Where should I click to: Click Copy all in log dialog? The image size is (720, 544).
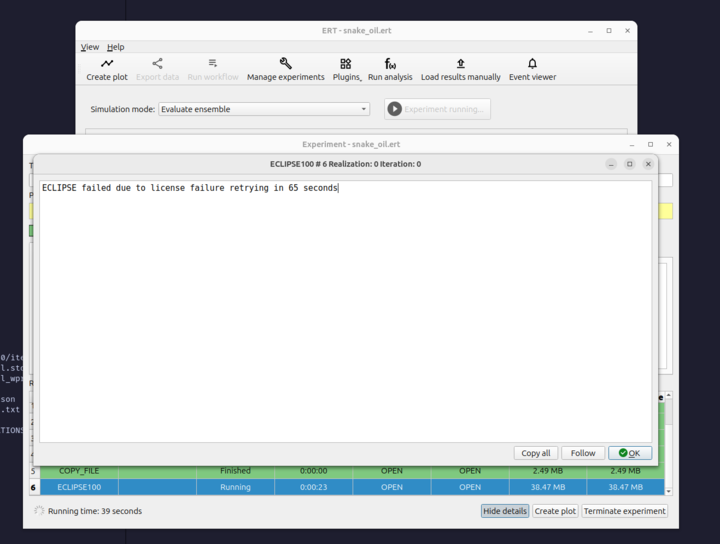coord(535,453)
